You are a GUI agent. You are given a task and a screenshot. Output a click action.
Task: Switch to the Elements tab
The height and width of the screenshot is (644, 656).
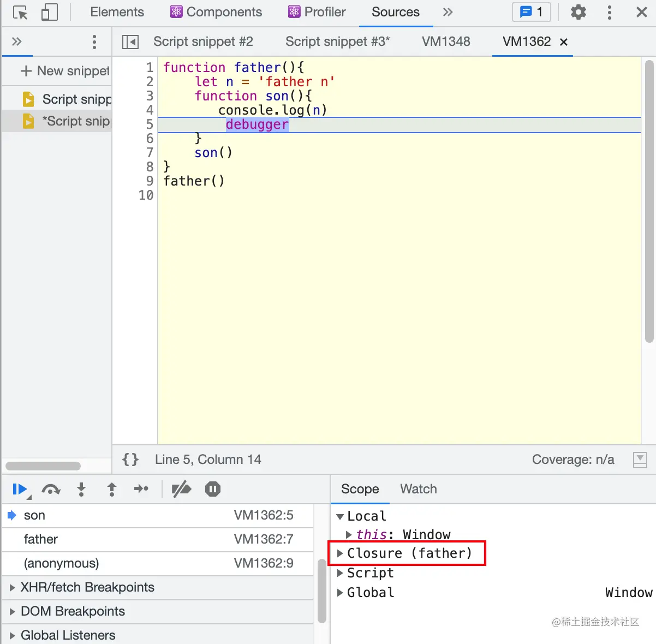click(117, 12)
